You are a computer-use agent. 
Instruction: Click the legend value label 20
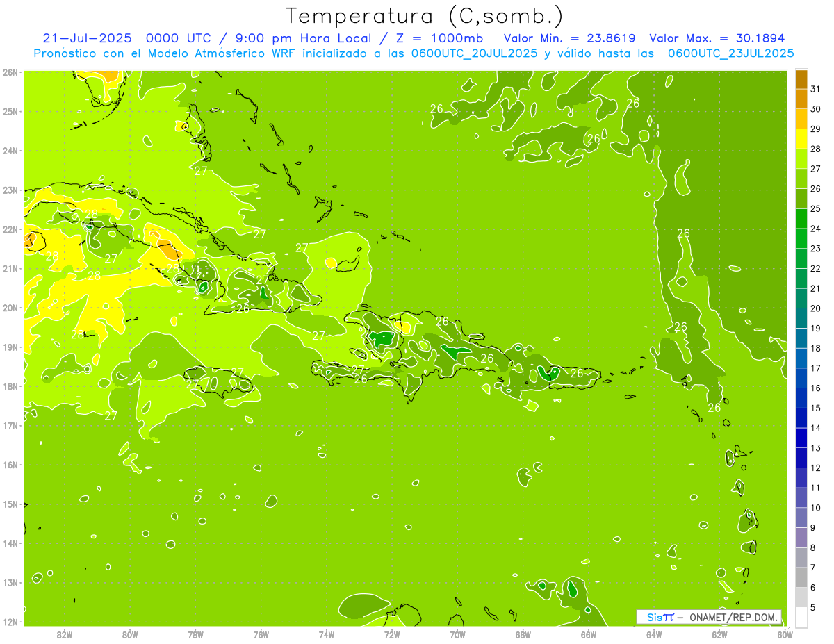[815, 308]
